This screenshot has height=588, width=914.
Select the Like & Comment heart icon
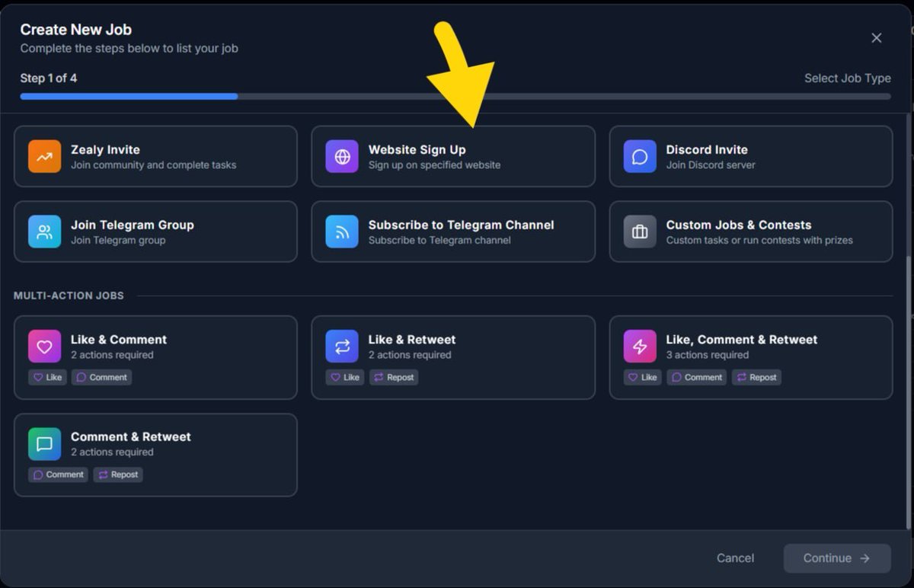(44, 347)
